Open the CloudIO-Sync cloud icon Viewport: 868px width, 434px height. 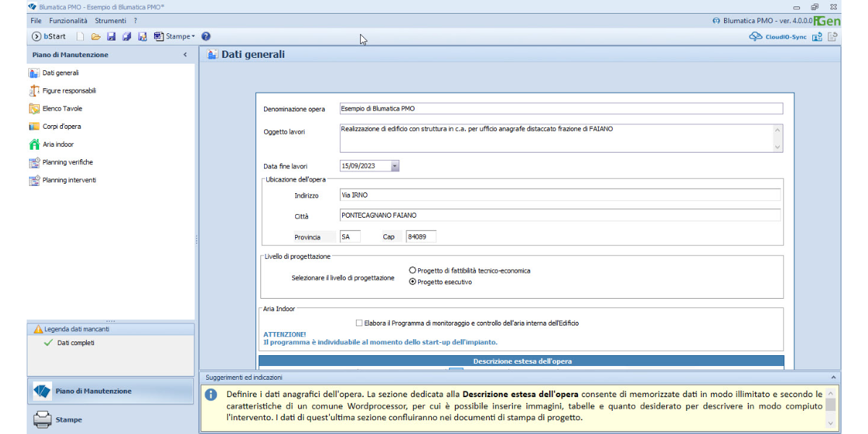(756, 37)
